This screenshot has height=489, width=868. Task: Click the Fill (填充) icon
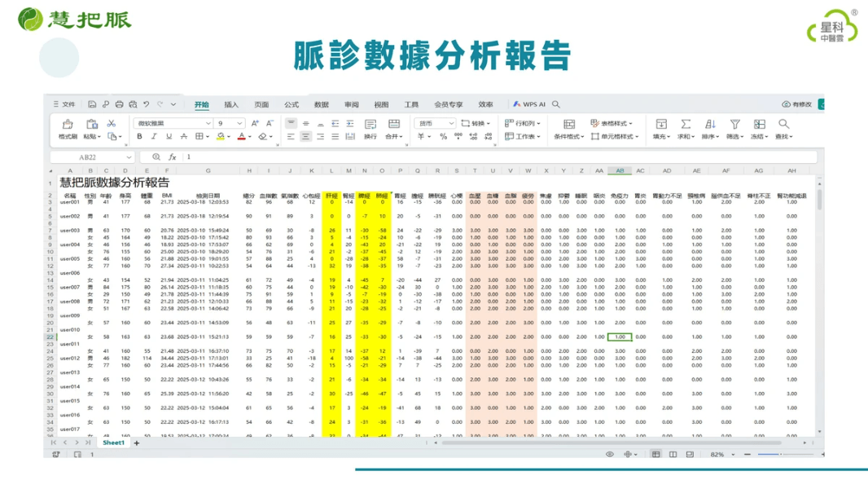click(661, 124)
